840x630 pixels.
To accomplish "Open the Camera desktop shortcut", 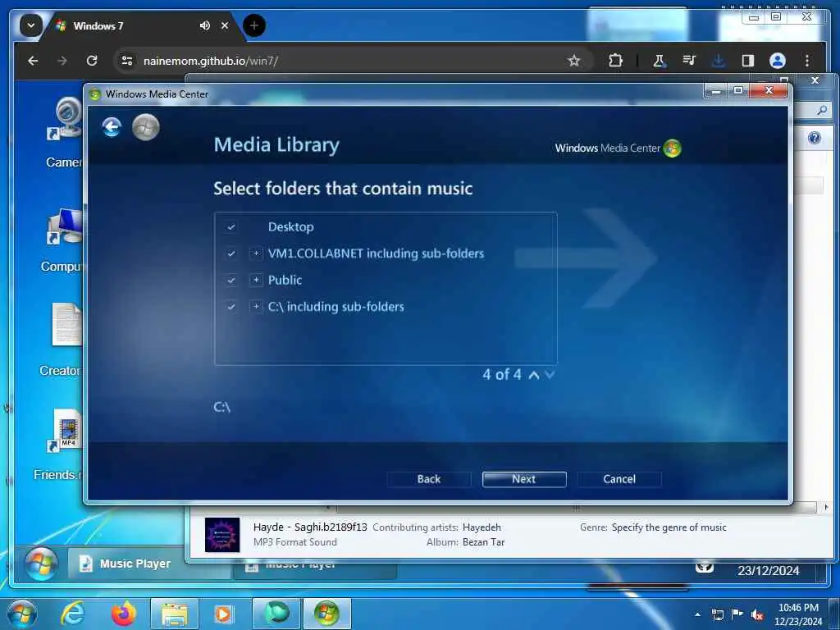I will coord(64,133).
